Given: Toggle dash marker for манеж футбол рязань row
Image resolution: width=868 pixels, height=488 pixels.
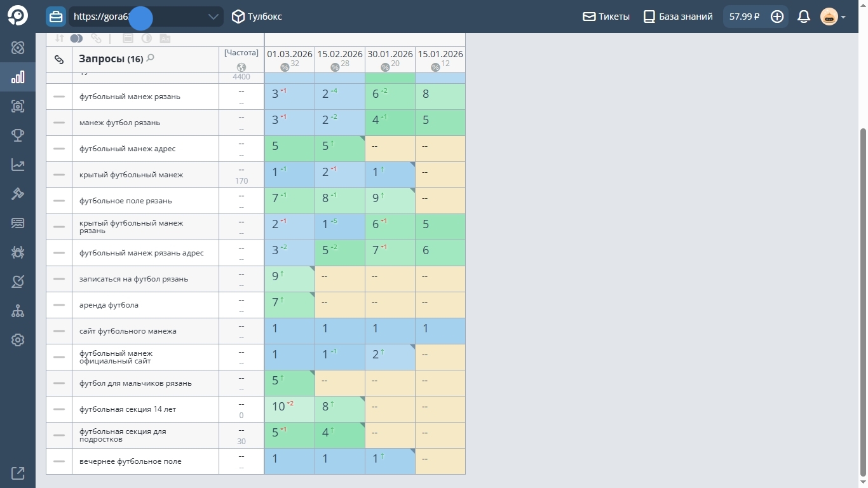Looking at the screenshot, I should click(x=59, y=123).
